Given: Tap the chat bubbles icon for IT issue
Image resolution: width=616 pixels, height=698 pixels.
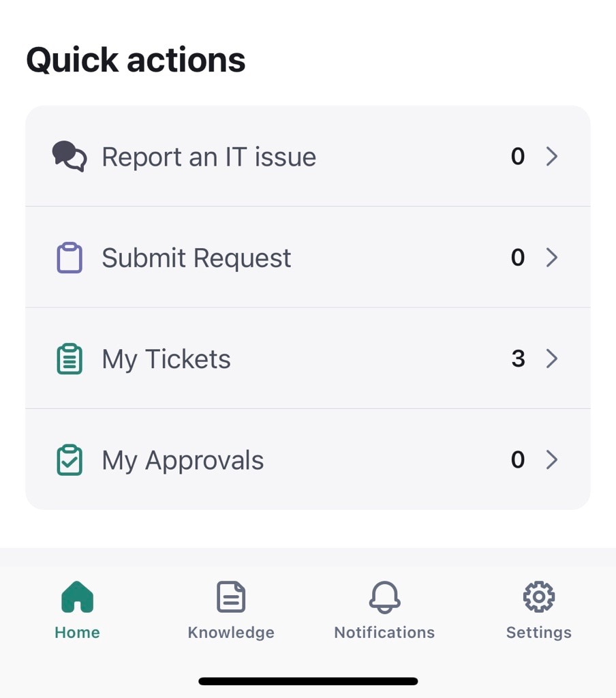Looking at the screenshot, I should 70,156.
